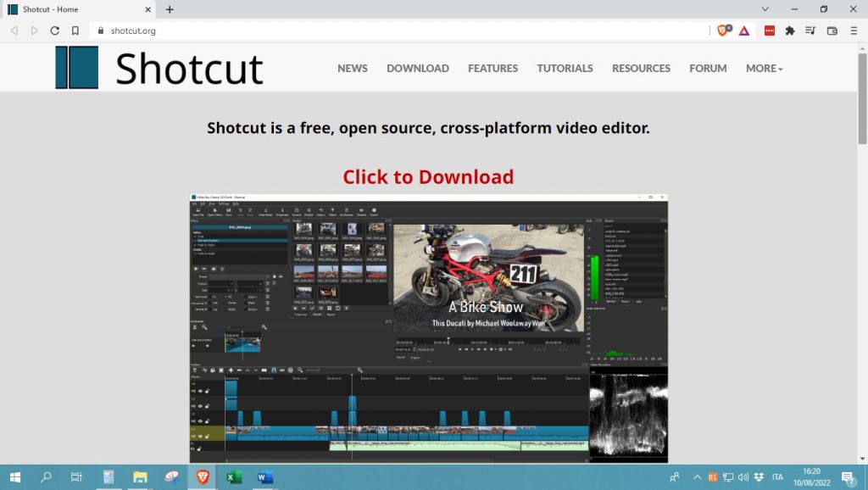The image size is (868, 490).
Task: Click the Undo icon in Shotcut
Action: (x=241, y=212)
